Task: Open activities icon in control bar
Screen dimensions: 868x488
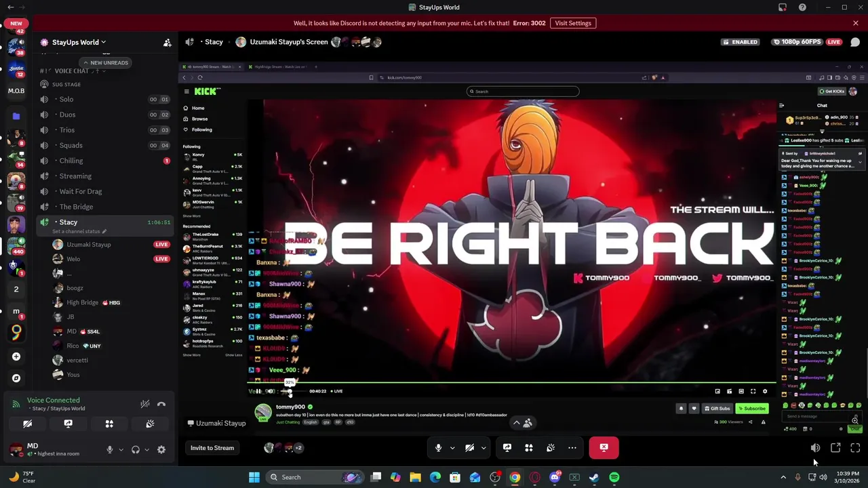Action: point(529,447)
